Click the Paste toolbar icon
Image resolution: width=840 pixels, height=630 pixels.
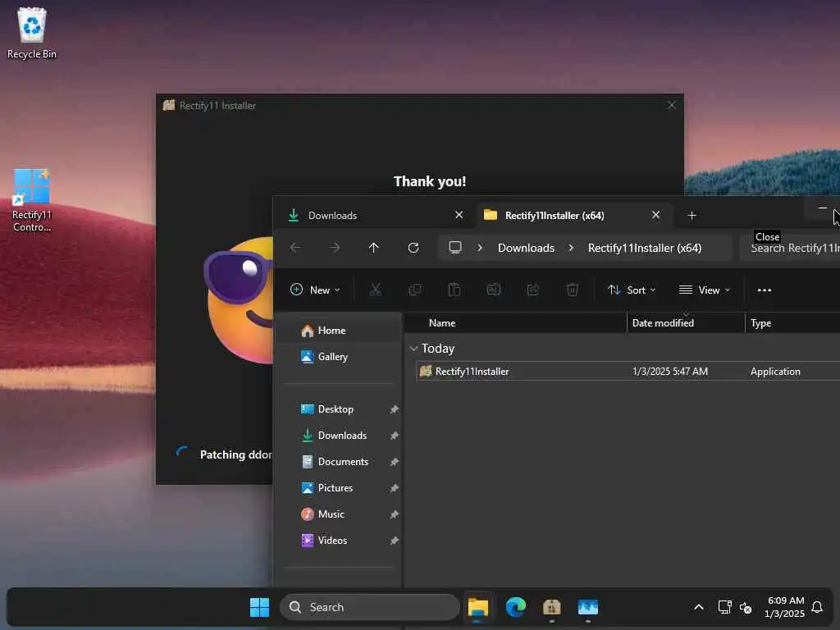(454, 290)
